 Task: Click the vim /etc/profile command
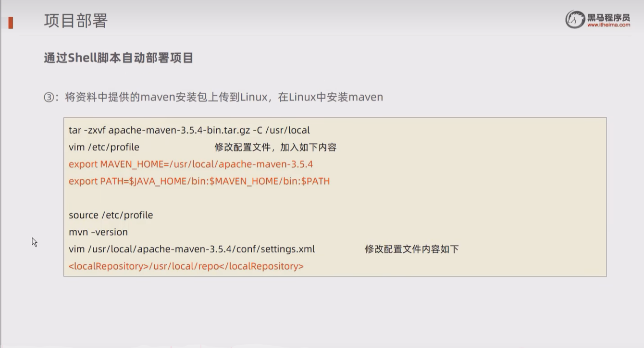[104, 147]
